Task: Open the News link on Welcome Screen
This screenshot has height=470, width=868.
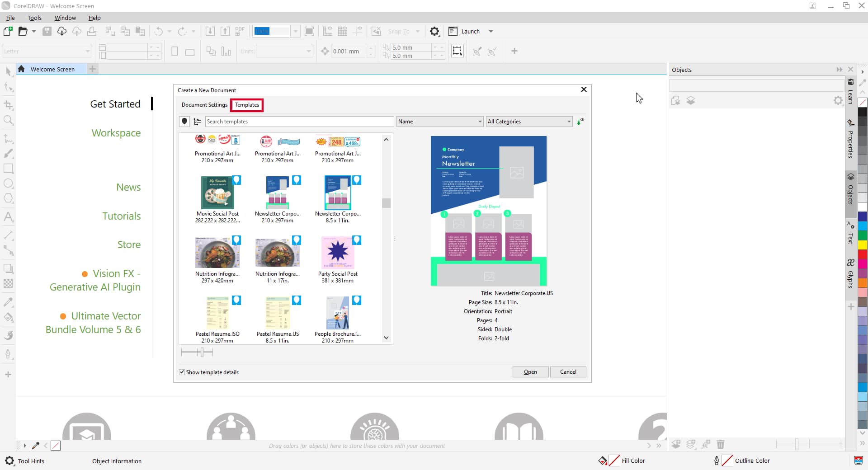Action: click(128, 187)
